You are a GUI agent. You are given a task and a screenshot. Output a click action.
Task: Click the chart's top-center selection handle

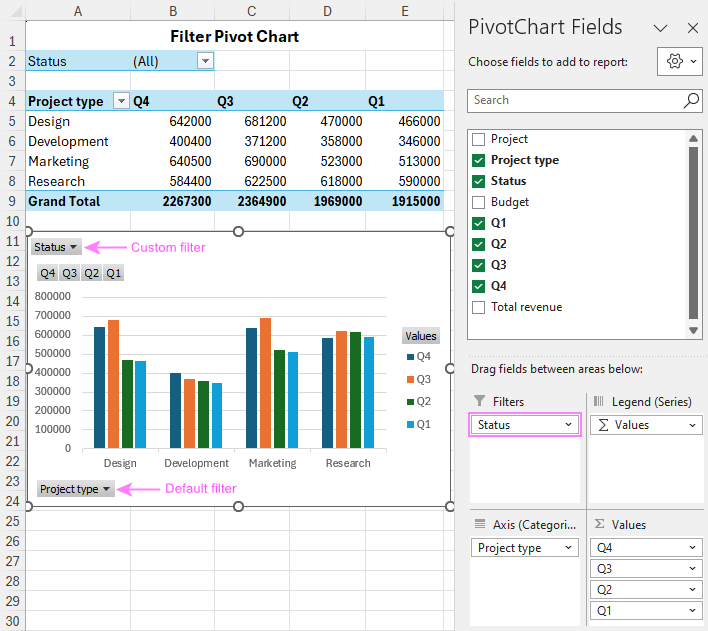pos(238,232)
